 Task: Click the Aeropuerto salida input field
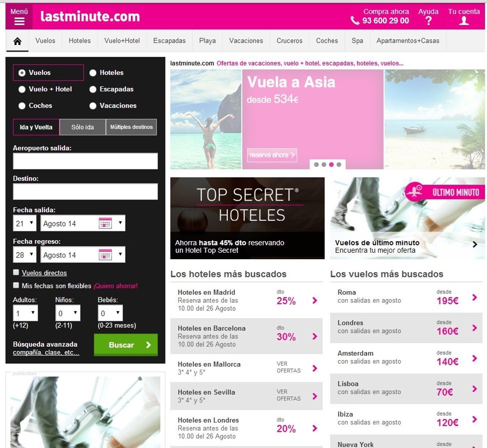pos(85,161)
